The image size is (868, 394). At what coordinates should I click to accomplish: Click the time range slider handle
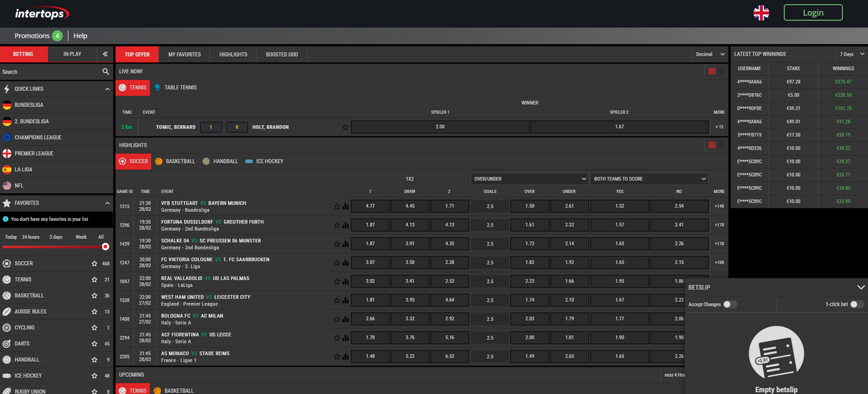[105, 247]
